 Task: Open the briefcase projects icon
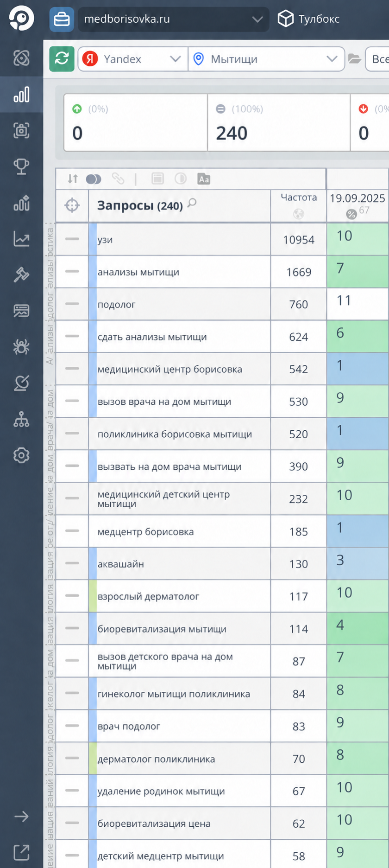point(62,19)
